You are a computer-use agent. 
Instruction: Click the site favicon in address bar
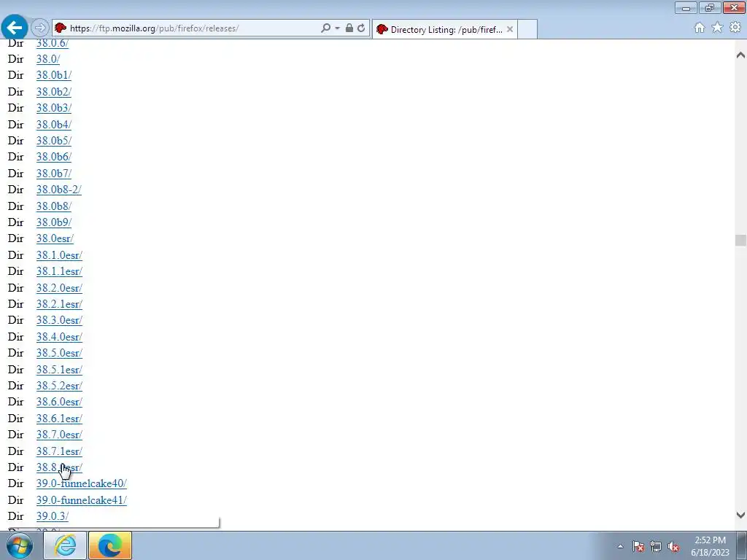point(60,28)
